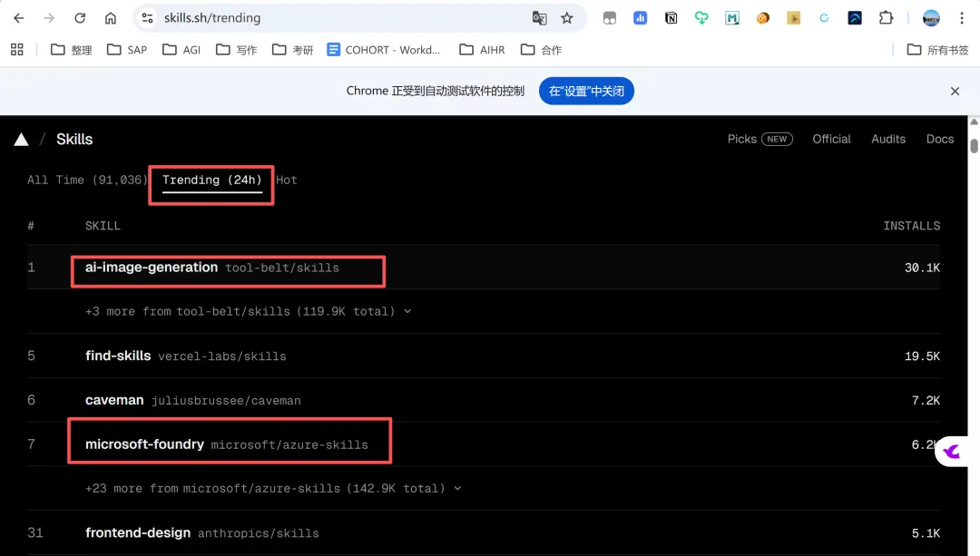Open the 所有书签 all bookmarks folder
The width and height of the screenshot is (980, 556).
click(937, 49)
